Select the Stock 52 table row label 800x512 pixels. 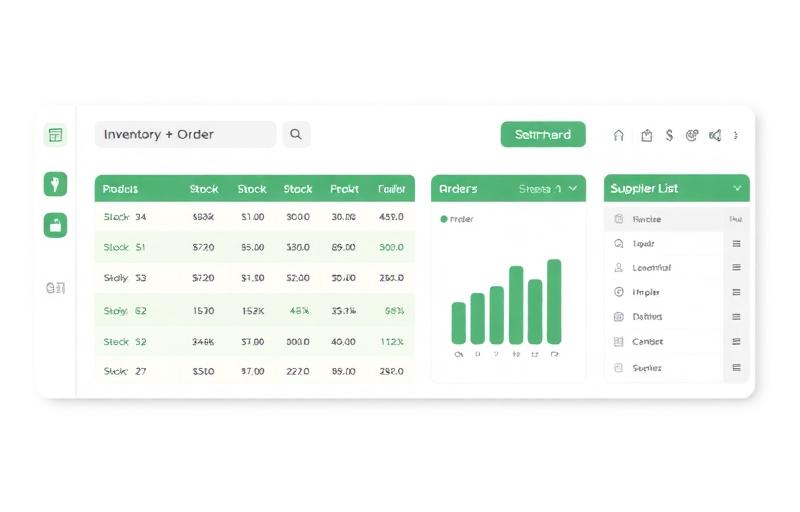[x=125, y=342]
